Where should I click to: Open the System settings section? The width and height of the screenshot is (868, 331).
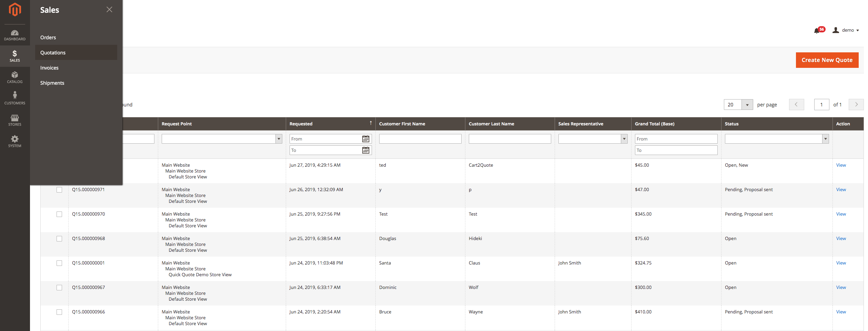point(14,141)
